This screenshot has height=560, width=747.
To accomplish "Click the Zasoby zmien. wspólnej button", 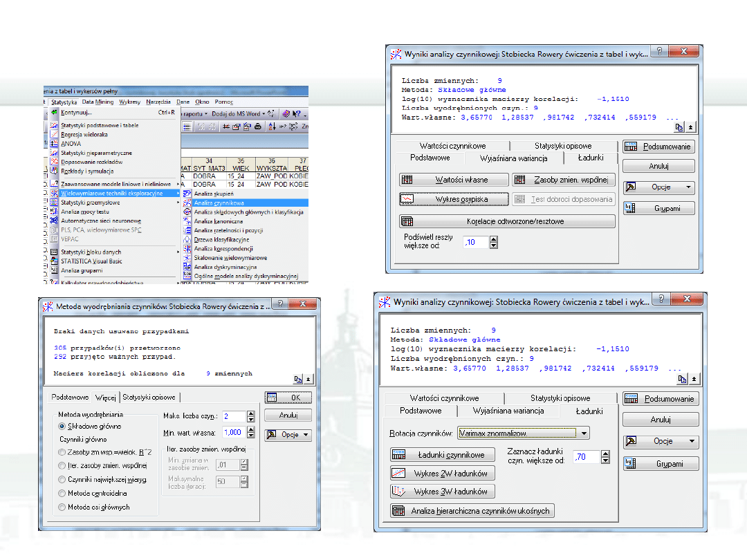I will pyautogui.click(x=563, y=180).
